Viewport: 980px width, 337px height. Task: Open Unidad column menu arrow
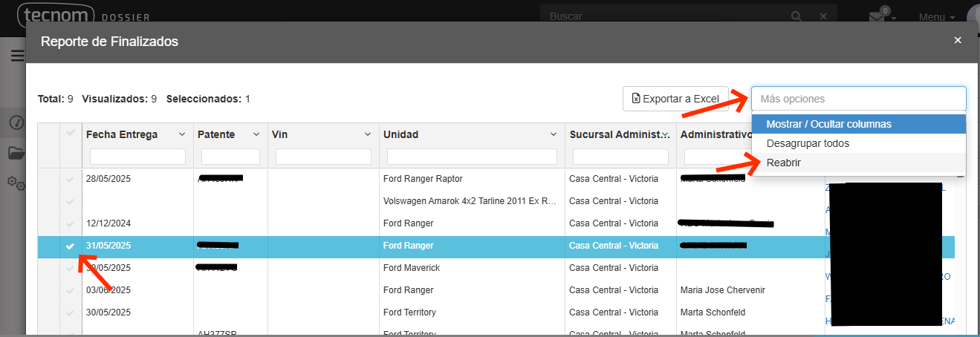[x=554, y=134]
